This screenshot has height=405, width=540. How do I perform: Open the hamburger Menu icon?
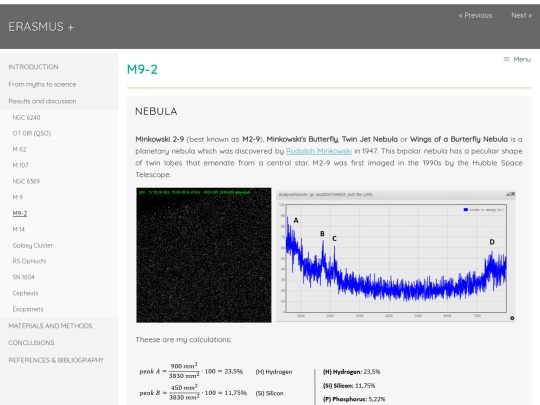coord(506,59)
